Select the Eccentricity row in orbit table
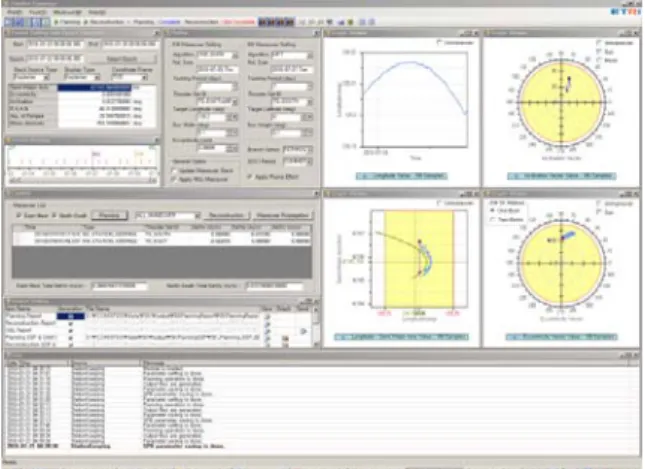Screen dimensions: 645x469 (82, 94)
